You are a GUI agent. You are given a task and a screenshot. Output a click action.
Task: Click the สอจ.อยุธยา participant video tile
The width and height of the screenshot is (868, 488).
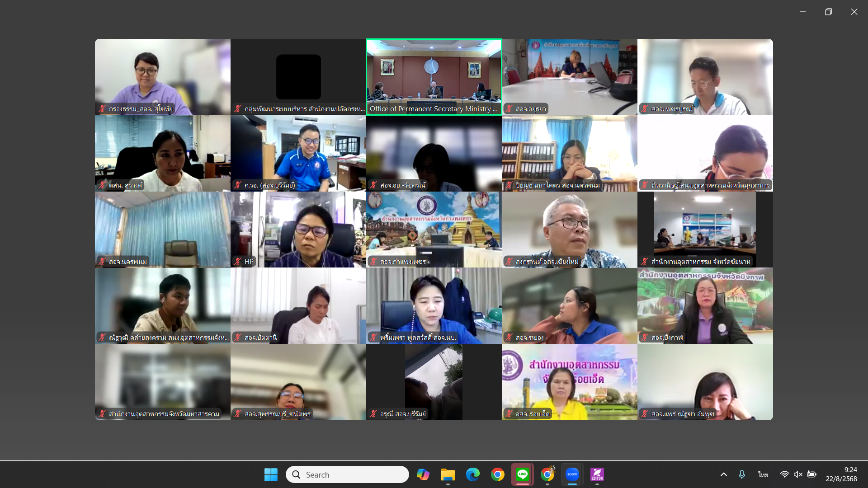click(x=569, y=76)
